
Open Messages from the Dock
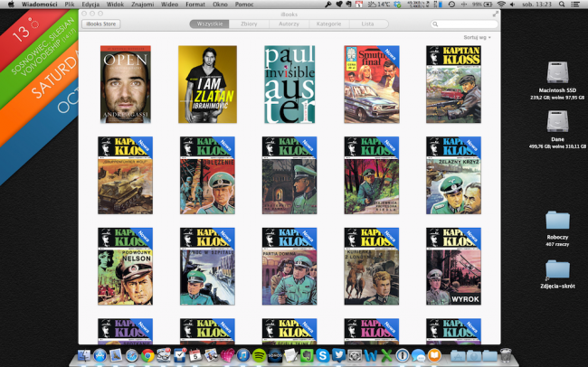coord(418,354)
